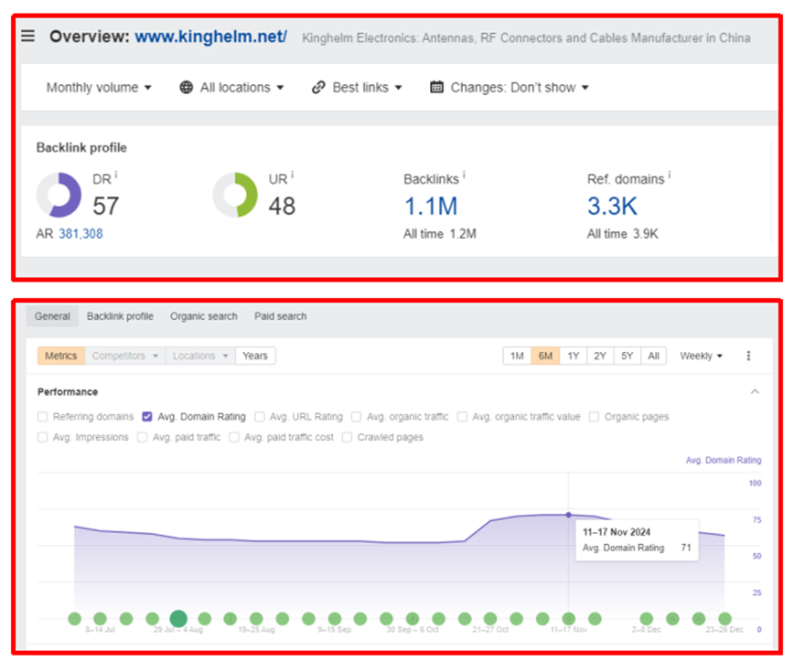This screenshot has height=672, width=794.
Task: Collapse the Performance section chevron
Action: [x=755, y=391]
